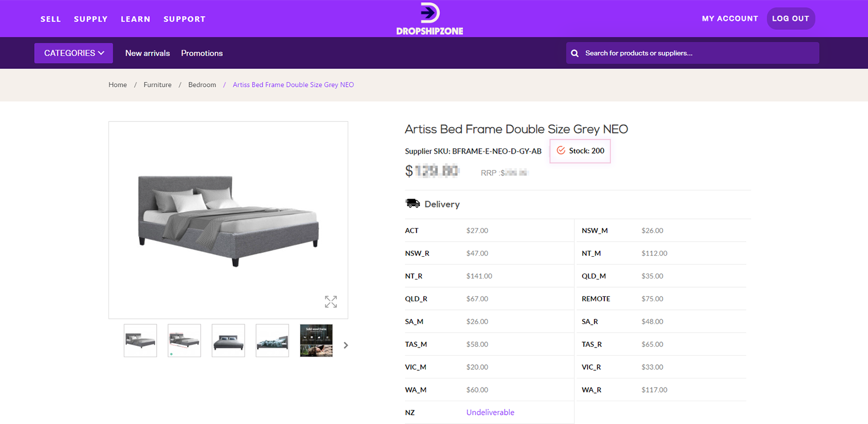
Task: Select the third front-view bed thumbnail
Action: point(228,340)
